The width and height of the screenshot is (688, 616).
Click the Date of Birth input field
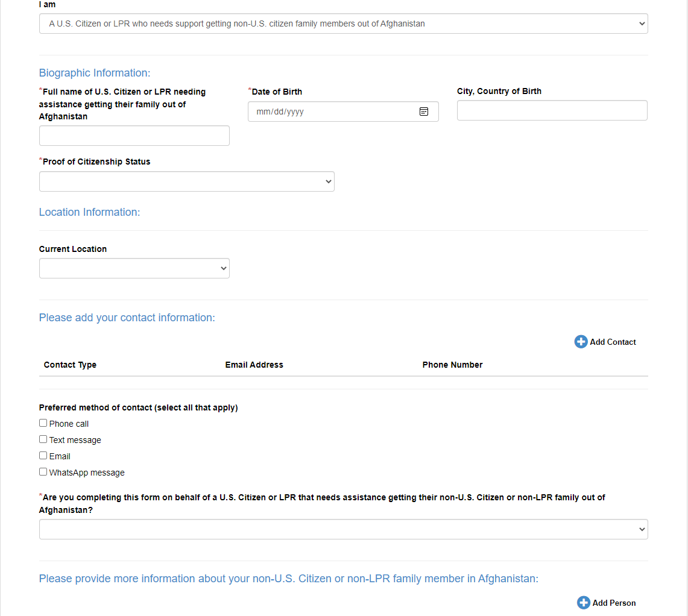[x=332, y=112]
